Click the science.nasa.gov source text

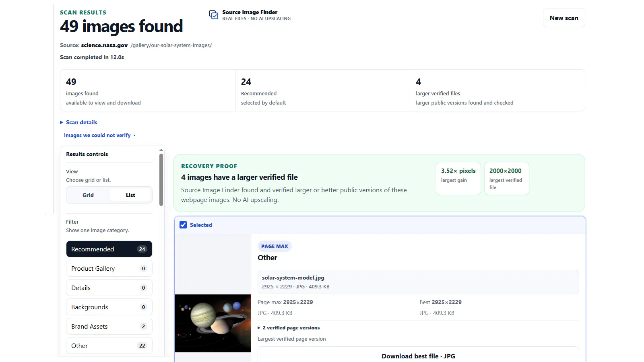(x=104, y=45)
